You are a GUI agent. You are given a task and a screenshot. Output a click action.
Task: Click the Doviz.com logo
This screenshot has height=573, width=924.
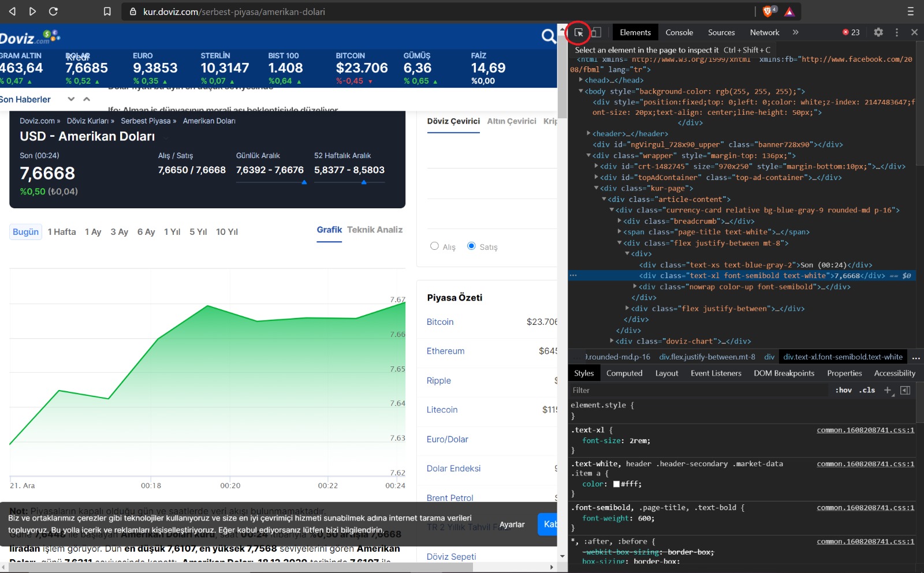click(30, 38)
